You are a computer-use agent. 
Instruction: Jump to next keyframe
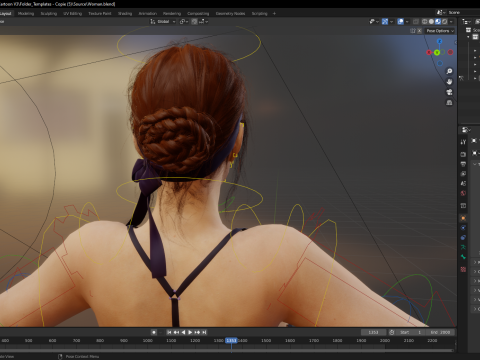pos(197,332)
